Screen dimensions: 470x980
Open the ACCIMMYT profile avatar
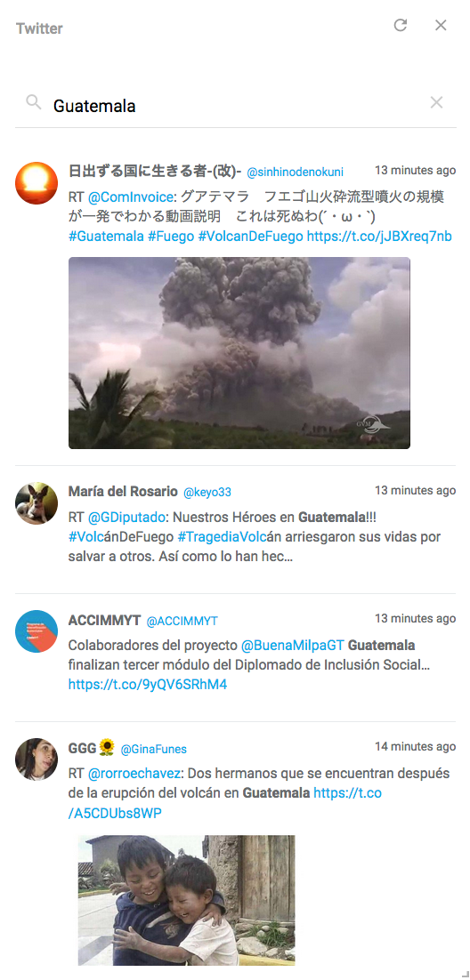[36, 631]
